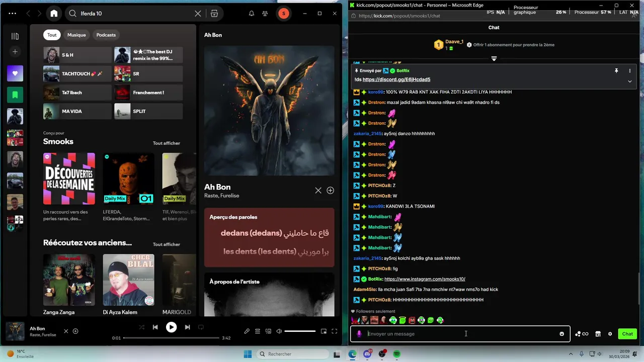Open Kick chat shop icon
This screenshot has height=362, width=644.
[x=598, y=334]
